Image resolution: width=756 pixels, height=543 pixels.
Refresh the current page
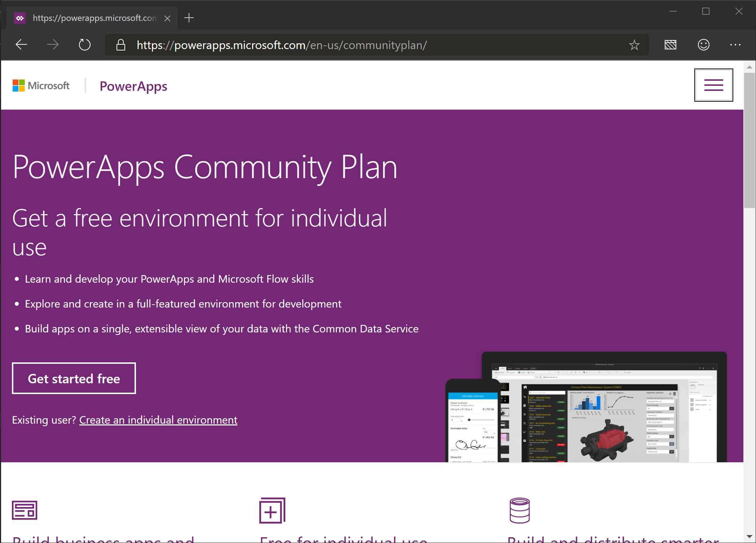(x=84, y=45)
